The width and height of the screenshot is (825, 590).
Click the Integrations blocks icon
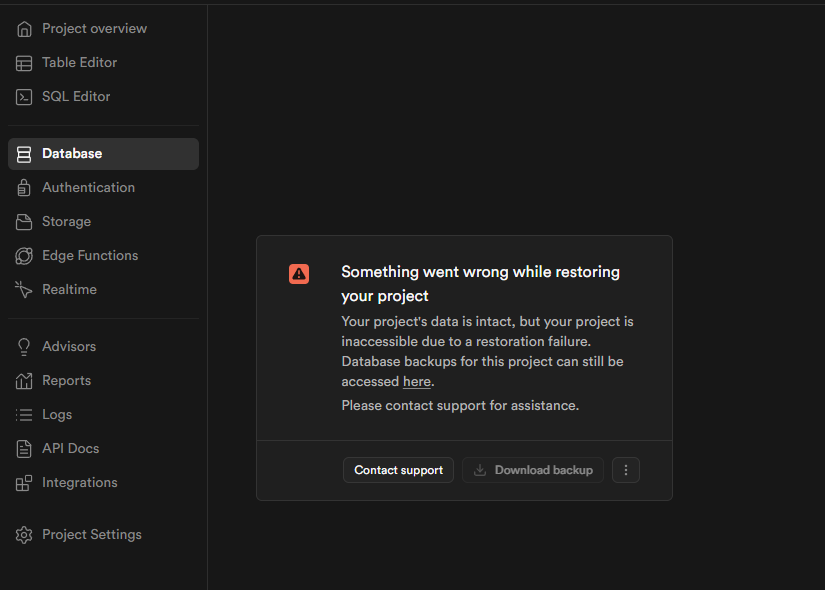pos(24,483)
